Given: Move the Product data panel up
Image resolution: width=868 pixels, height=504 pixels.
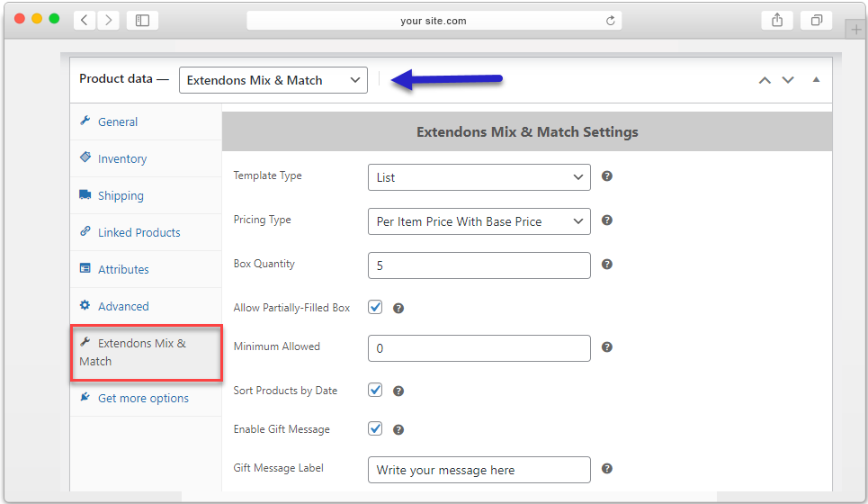Looking at the screenshot, I should pyautogui.click(x=765, y=80).
